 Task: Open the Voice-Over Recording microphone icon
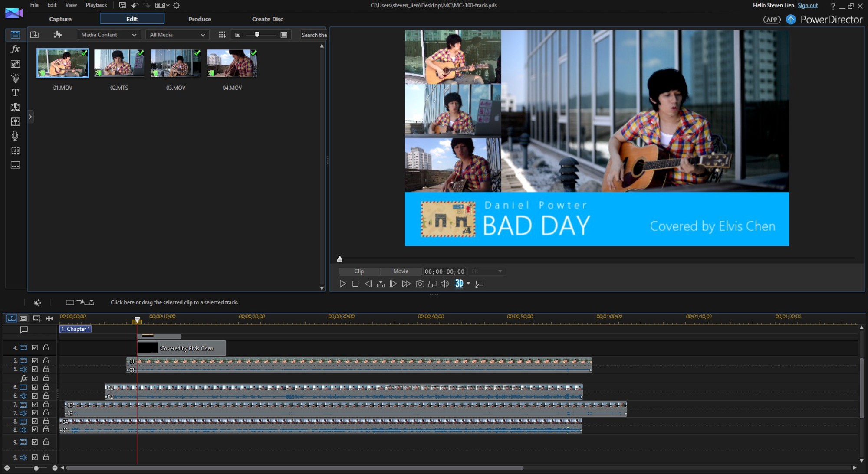point(15,136)
